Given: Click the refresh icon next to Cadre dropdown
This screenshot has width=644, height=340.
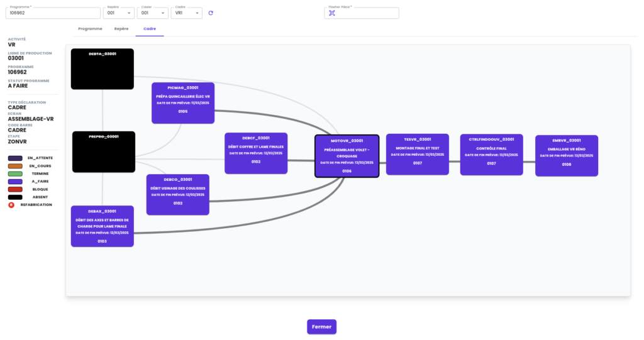Looking at the screenshot, I should click(211, 13).
